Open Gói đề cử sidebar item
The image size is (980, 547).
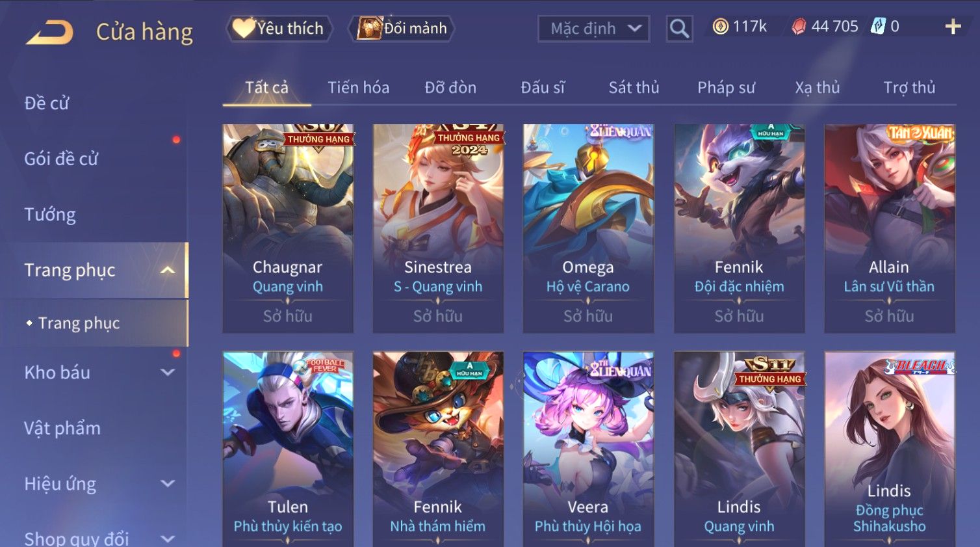[61, 159]
